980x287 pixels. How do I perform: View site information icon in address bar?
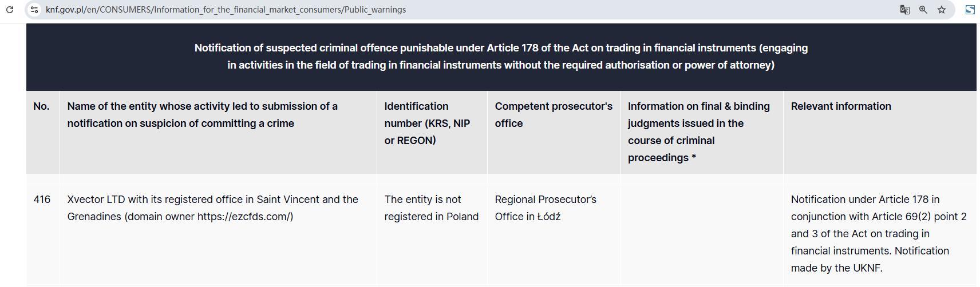34,10
